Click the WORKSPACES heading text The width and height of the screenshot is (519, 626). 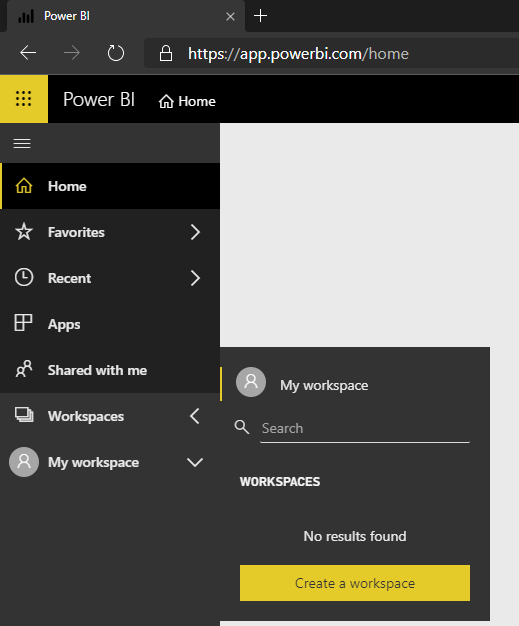point(280,481)
